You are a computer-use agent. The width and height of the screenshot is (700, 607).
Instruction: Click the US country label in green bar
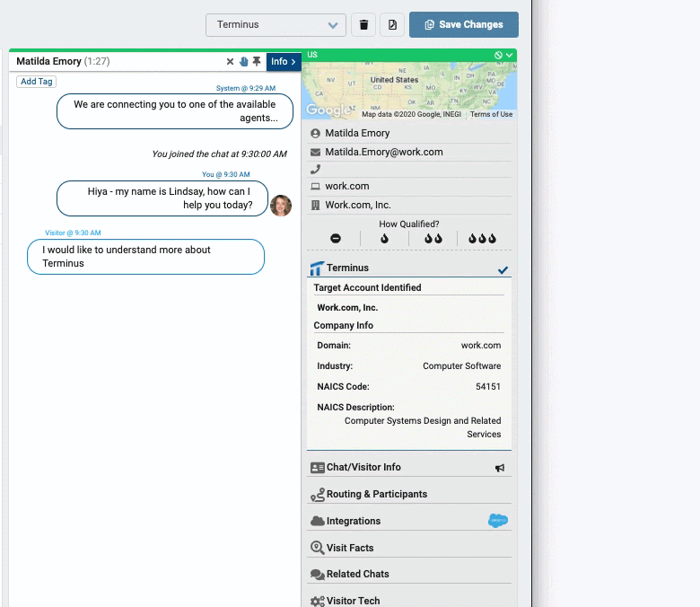(x=312, y=55)
